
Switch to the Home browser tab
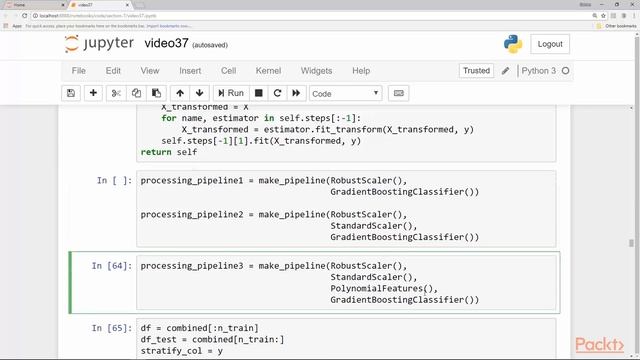coord(35,4)
